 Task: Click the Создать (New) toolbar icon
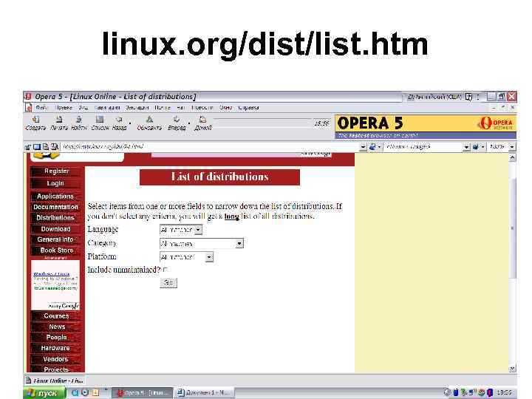pyautogui.click(x=35, y=120)
